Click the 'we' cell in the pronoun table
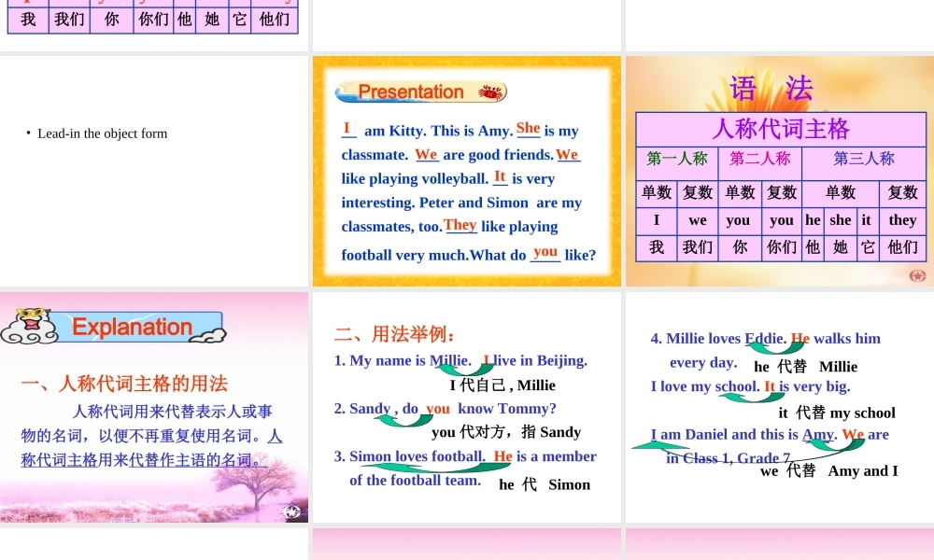 [698, 220]
